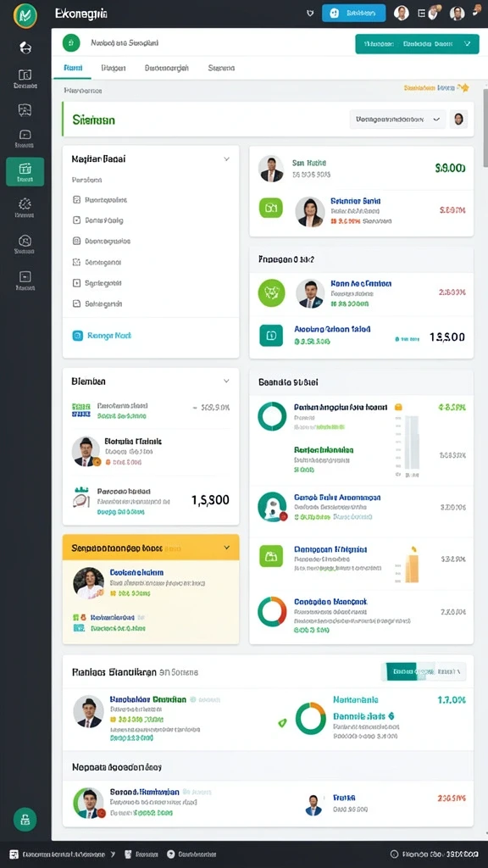Click the teal button at top right of page
Viewport: 488px width, 868px height.
click(417, 43)
